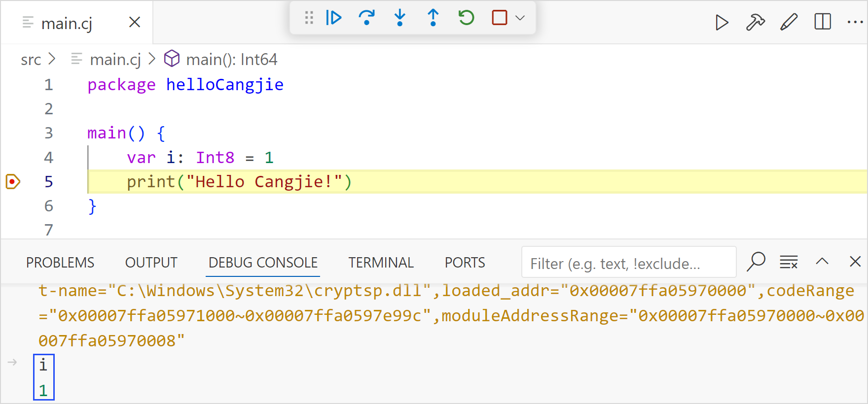Click the hammer build icon
This screenshot has height=404, width=868.
(x=755, y=23)
